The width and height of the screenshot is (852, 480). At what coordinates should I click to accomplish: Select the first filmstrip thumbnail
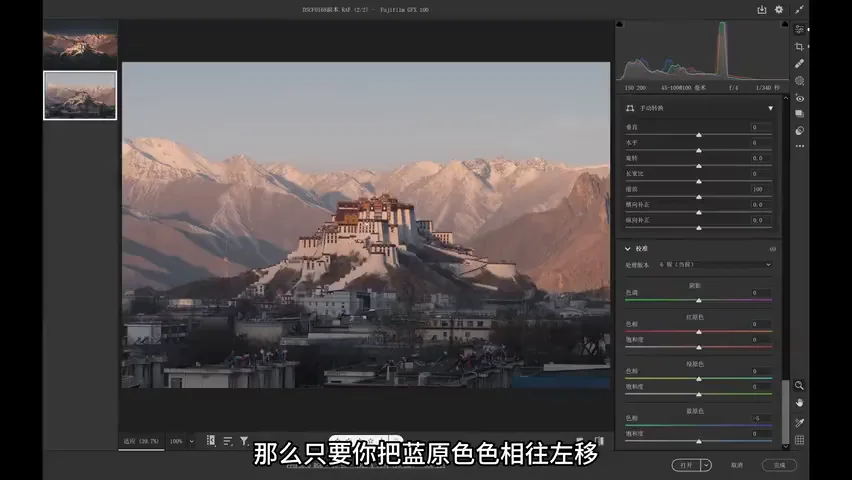tap(80, 45)
